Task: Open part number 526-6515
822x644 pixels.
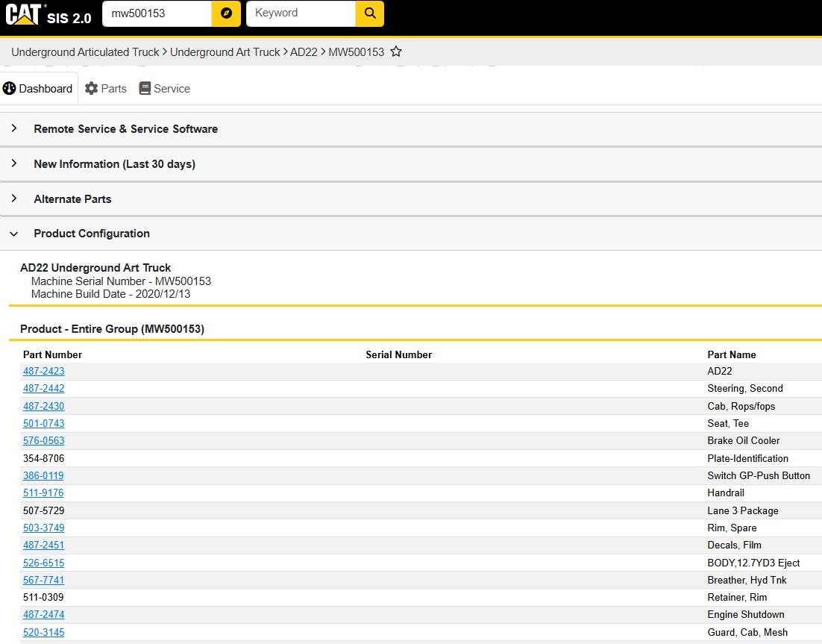Action: [43, 563]
